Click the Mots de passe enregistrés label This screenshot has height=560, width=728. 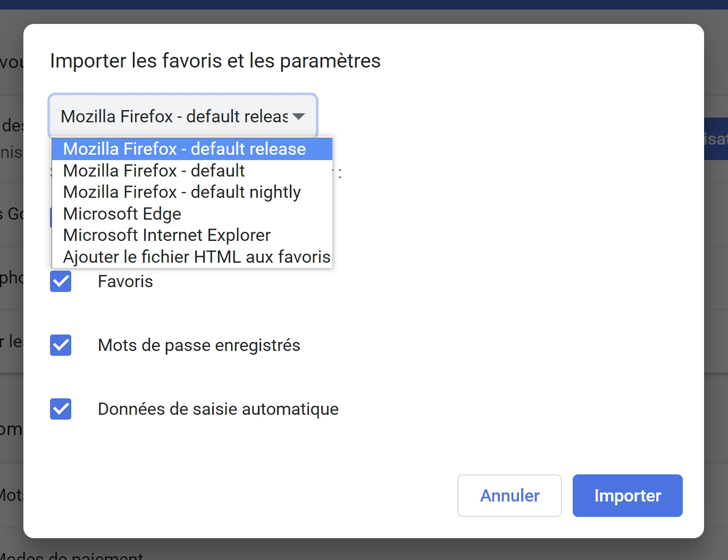[x=199, y=345]
